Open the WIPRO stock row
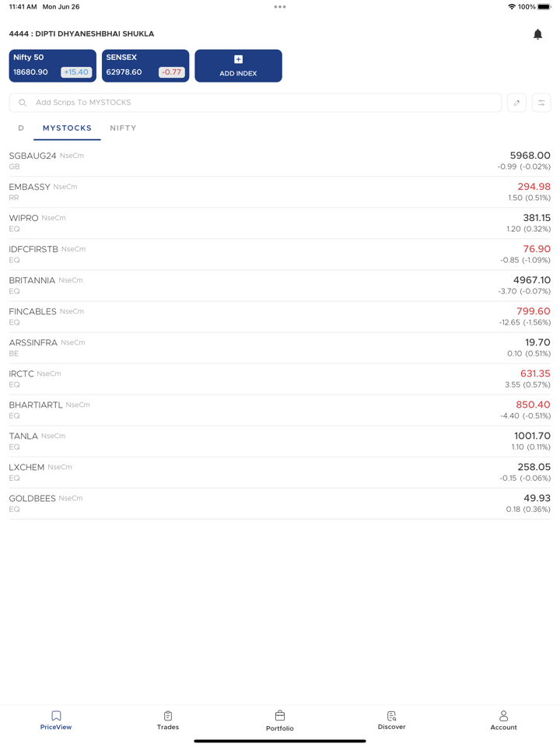Viewport: 560px width, 747px height. click(280, 223)
